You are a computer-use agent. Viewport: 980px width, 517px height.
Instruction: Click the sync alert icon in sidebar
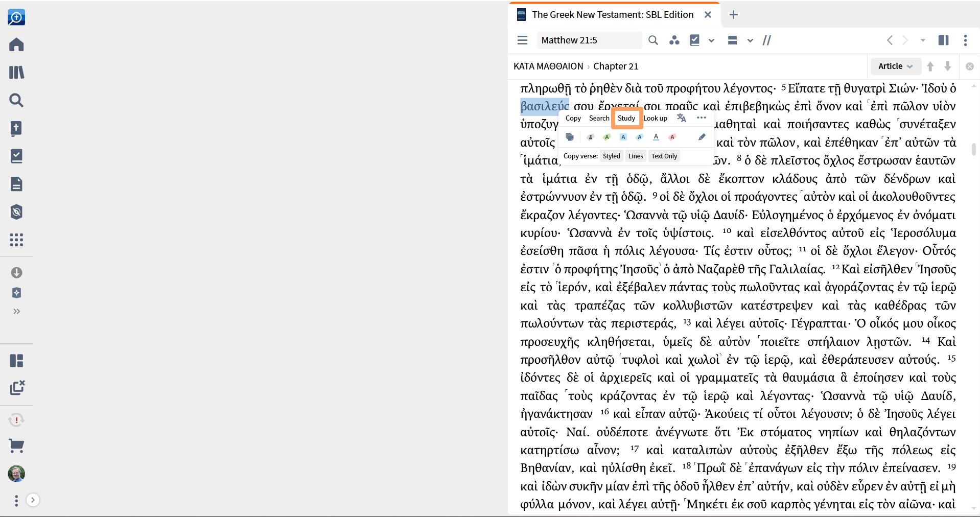coord(16,420)
